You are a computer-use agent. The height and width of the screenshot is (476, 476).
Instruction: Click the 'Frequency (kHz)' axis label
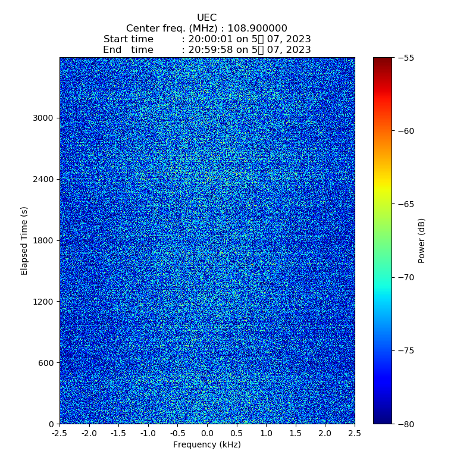coord(207,444)
